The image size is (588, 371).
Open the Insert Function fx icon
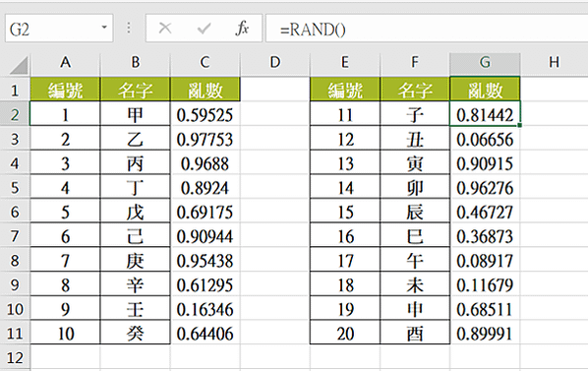(x=242, y=29)
